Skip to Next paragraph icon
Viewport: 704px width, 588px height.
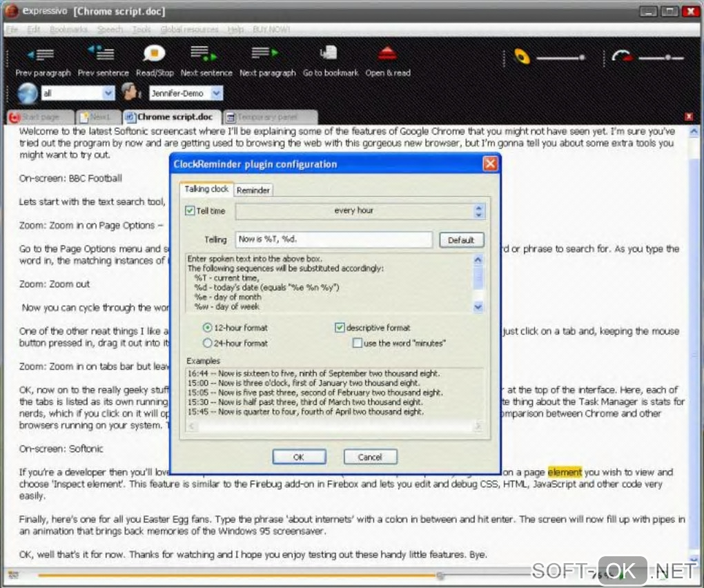click(265, 53)
